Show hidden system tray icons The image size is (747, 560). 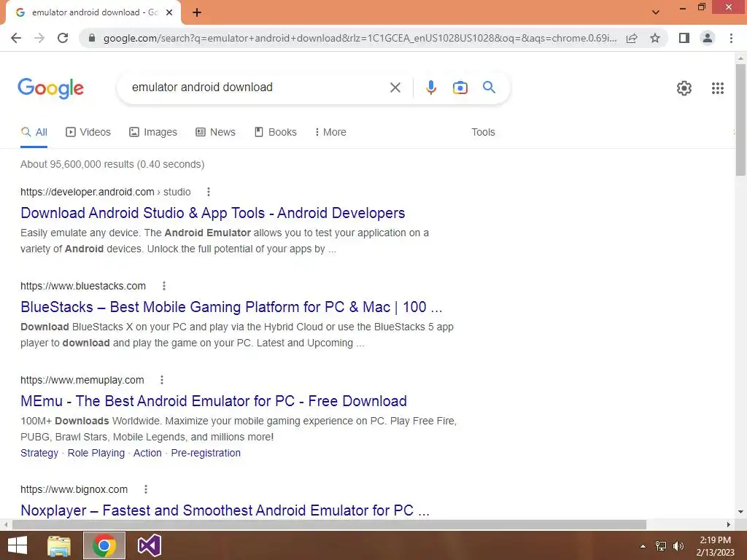pos(643,546)
